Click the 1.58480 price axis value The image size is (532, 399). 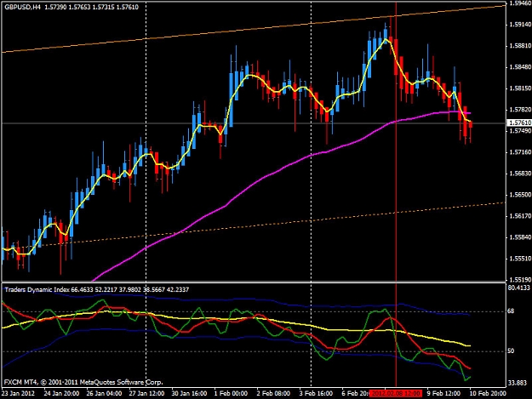tap(519, 67)
